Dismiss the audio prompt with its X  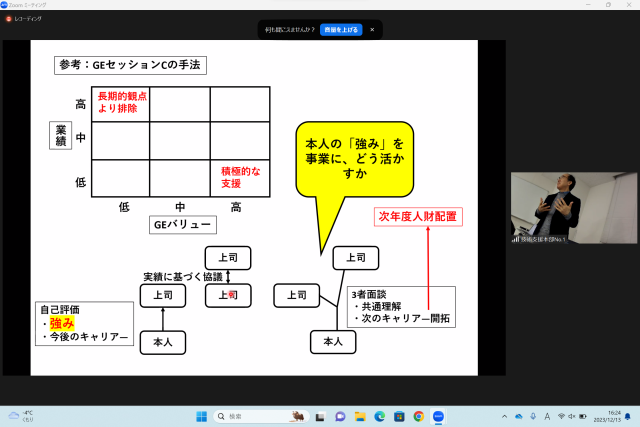pyautogui.click(x=372, y=29)
